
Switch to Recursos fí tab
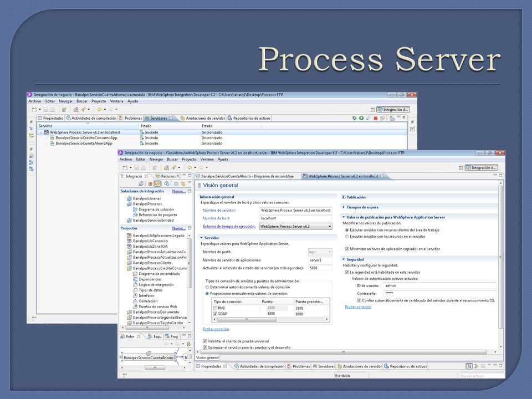pos(167,176)
